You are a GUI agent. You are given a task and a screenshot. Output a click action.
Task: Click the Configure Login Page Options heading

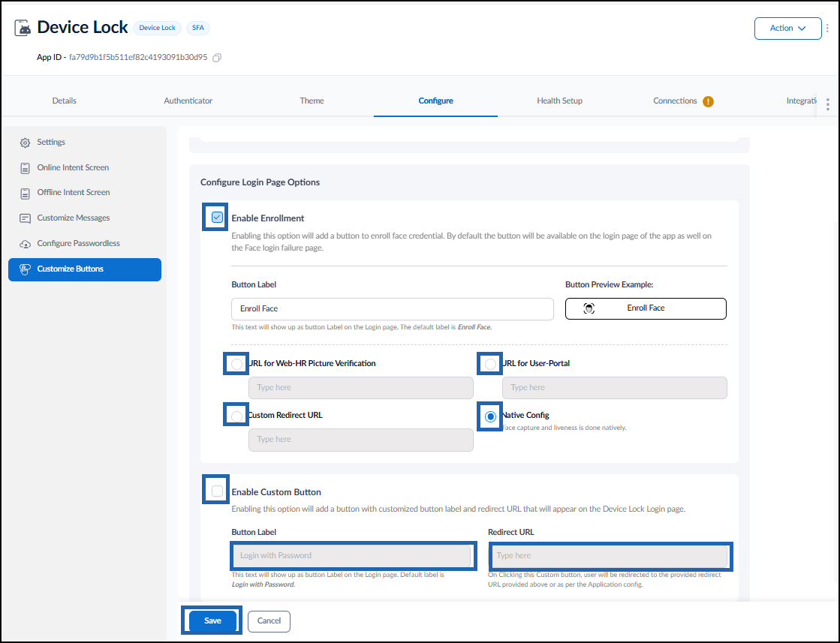coord(260,182)
